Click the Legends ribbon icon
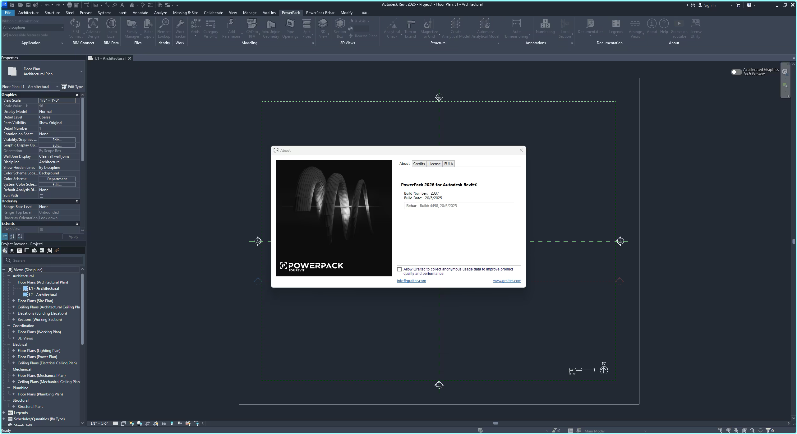Screen dimensions: 797x434 click(x=616, y=25)
